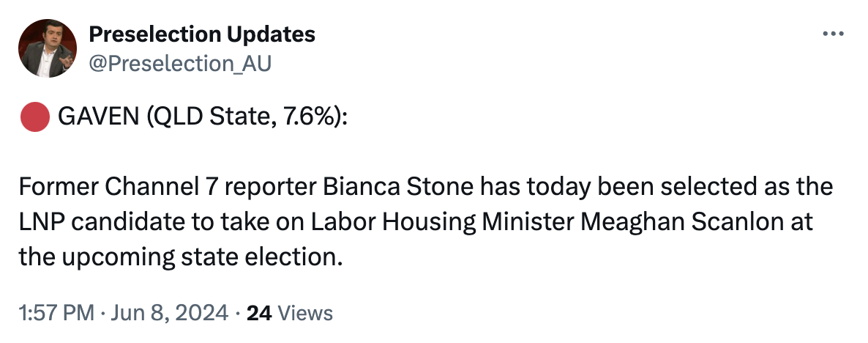The image size is (868, 343).
Task: Click the 7.6% margin figure
Action: click(x=306, y=117)
